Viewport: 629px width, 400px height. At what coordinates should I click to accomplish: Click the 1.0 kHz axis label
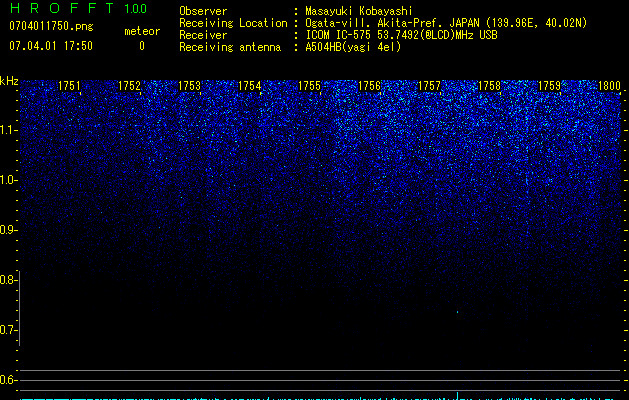click(7, 180)
